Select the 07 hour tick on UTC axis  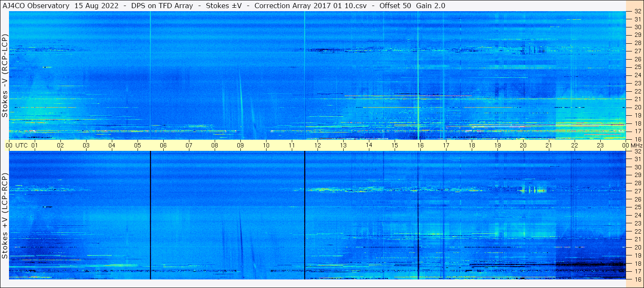[x=189, y=145]
